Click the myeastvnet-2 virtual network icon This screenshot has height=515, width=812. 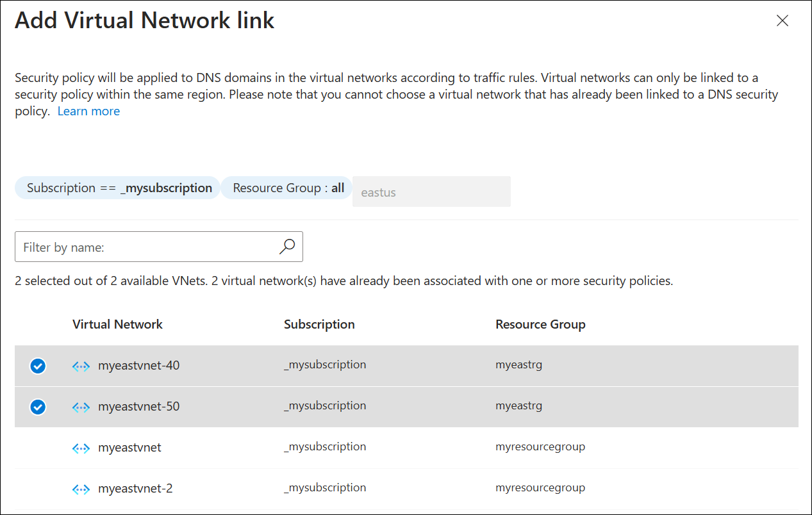coord(81,489)
